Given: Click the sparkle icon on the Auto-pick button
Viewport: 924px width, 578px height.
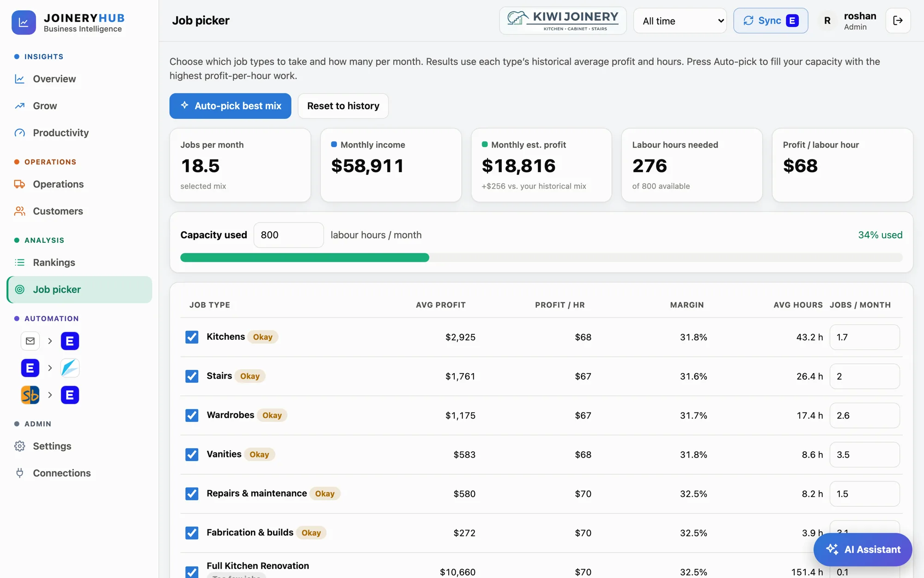Looking at the screenshot, I should coord(185,105).
